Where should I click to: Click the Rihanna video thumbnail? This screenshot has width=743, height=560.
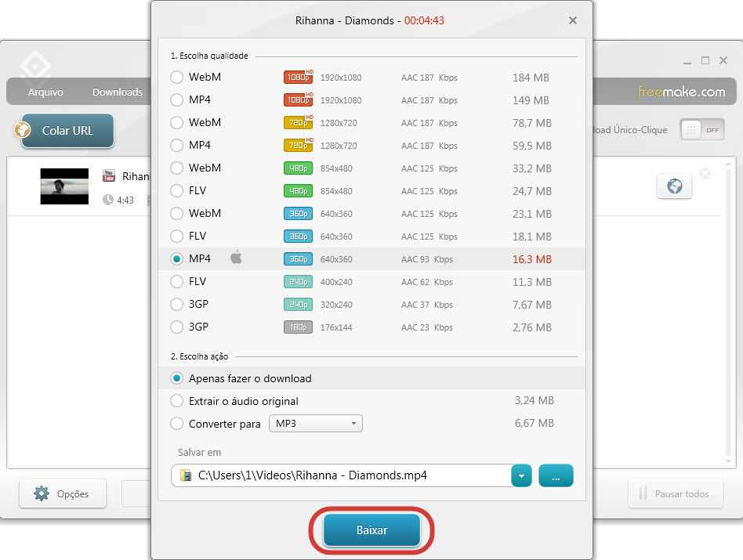click(64, 186)
